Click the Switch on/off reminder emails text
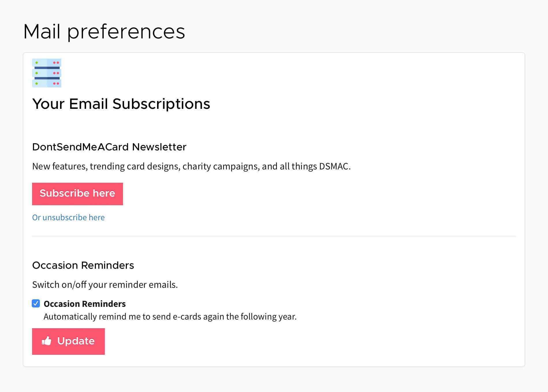Image resolution: width=548 pixels, height=392 pixels. (105, 285)
